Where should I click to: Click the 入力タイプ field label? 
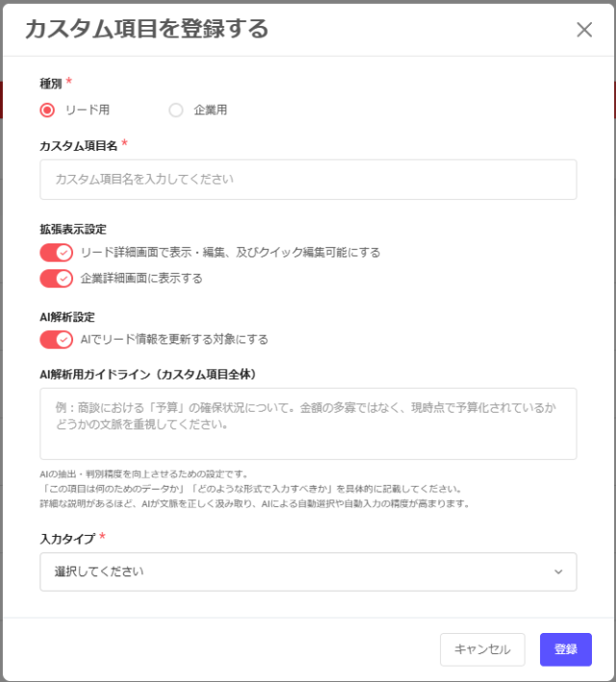(67, 539)
